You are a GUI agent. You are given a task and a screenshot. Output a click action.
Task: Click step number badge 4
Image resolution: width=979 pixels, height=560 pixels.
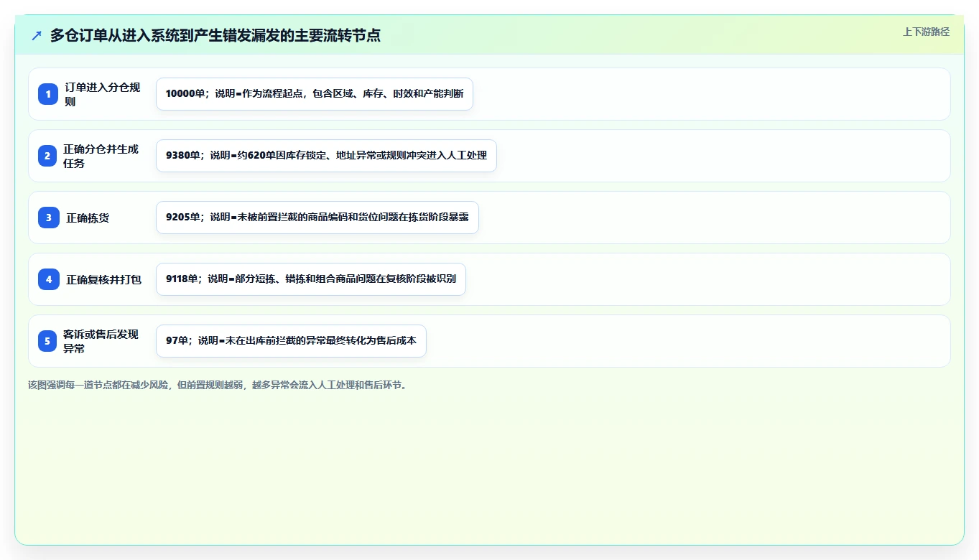48,279
